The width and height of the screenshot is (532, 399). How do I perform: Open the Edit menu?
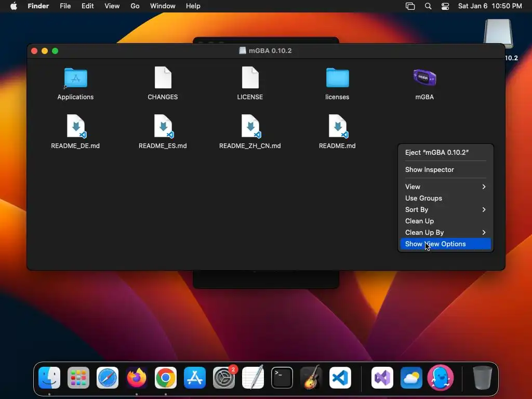tap(87, 6)
